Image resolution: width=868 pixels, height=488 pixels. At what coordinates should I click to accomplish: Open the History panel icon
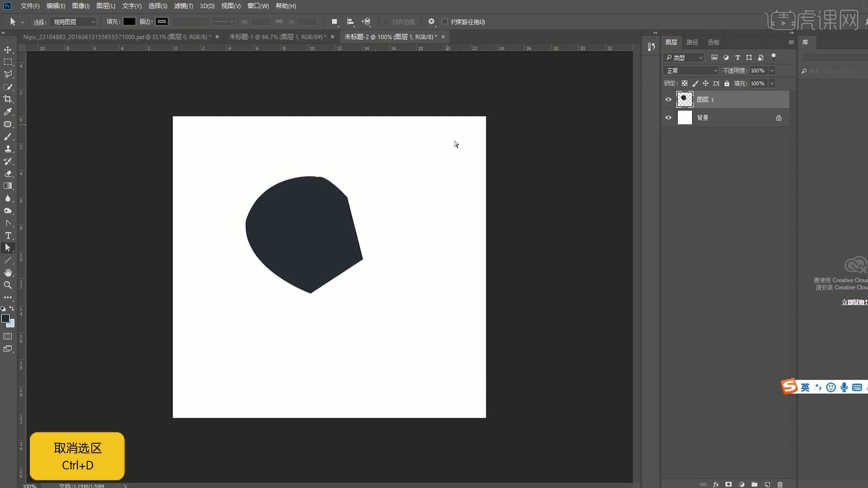(651, 47)
